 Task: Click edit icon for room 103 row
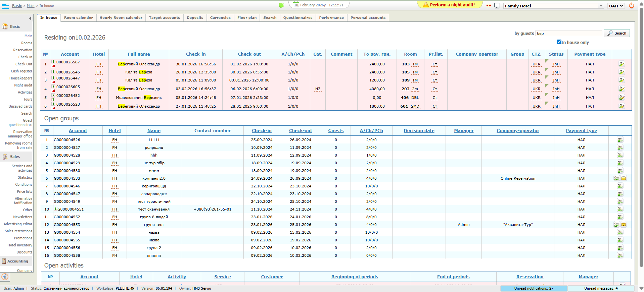622,64
